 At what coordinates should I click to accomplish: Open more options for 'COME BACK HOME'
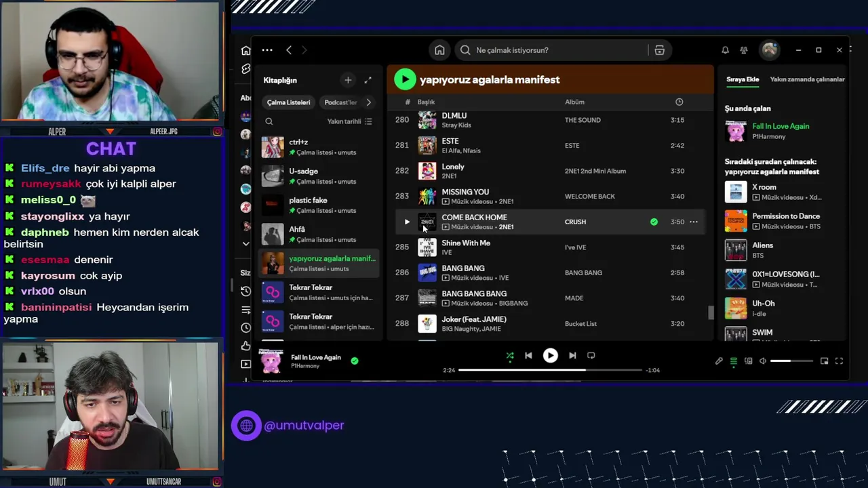point(693,222)
